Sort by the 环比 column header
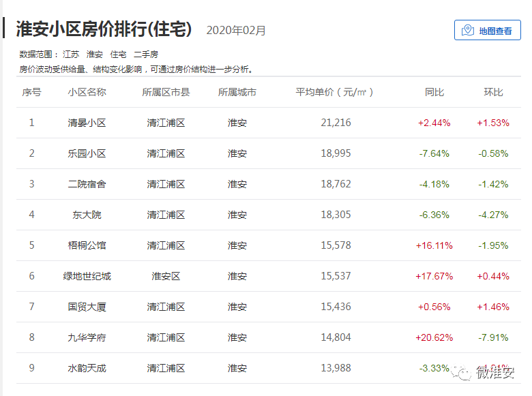532x396 pixels. 493,92
